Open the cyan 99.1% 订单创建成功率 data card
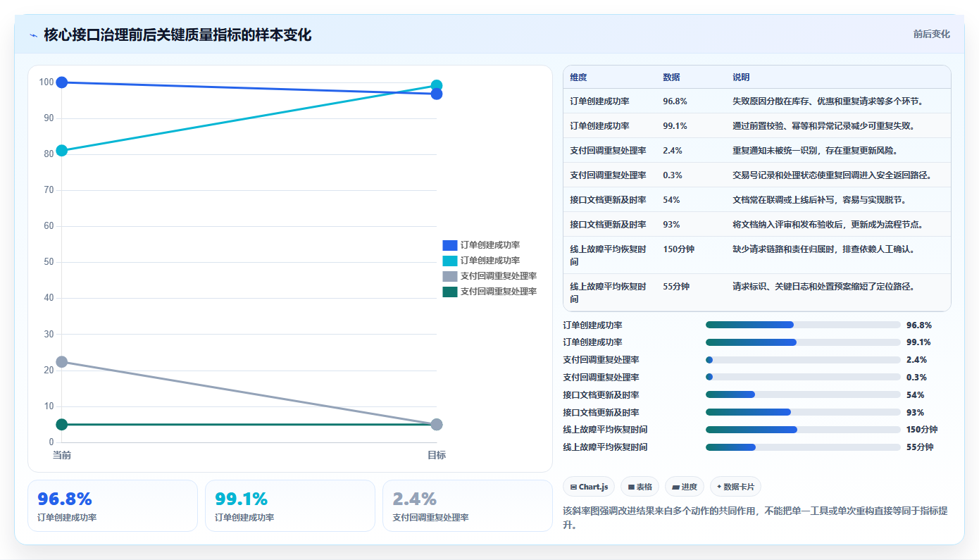Image resolution: width=979 pixels, height=560 pixels. tap(290, 506)
